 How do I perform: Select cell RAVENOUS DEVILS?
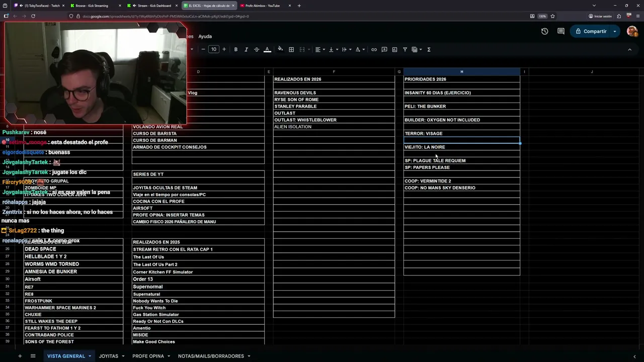pyautogui.click(x=334, y=93)
